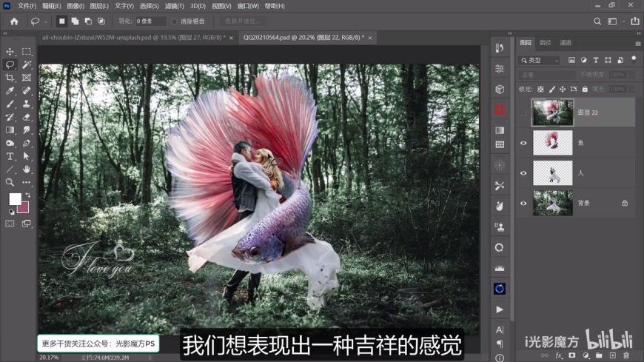
Task: Select the Eraser tool
Action: 27,117
